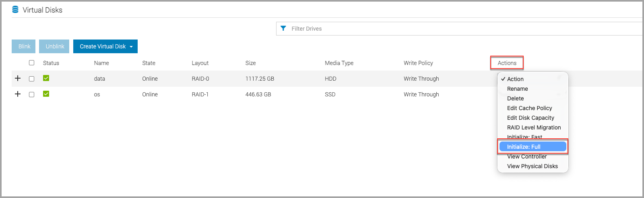
Task: Select the os disk checkbox
Action: 31,94
